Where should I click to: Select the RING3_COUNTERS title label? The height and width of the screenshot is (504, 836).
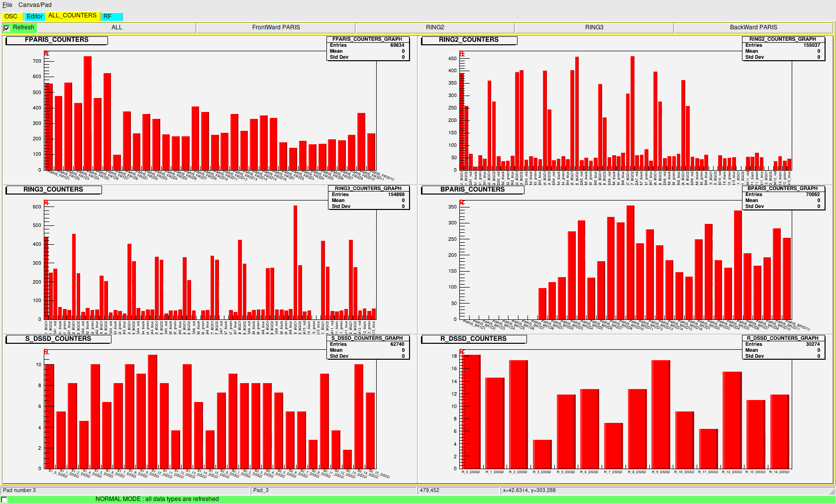pos(53,190)
